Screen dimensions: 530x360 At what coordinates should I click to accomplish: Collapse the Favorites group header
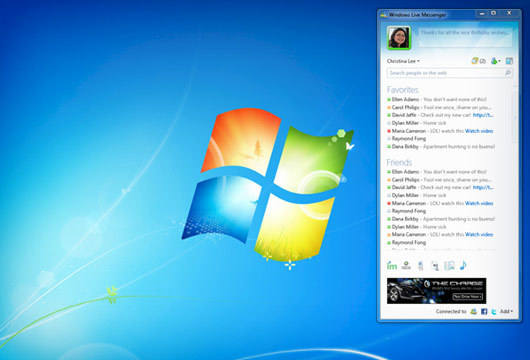[x=403, y=90]
